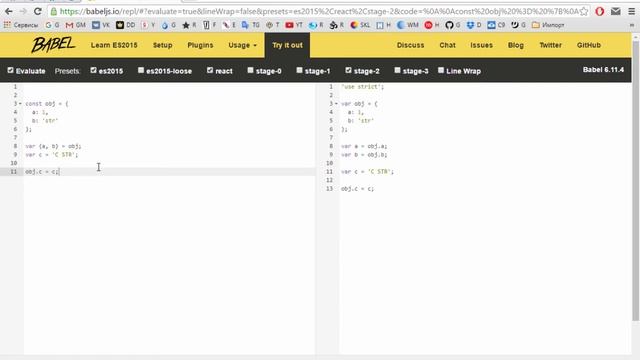Viewport: 640px width, 360px height.
Task: Place cursor on 'obj.c = c;' input line
Action: click(x=42, y=172)
